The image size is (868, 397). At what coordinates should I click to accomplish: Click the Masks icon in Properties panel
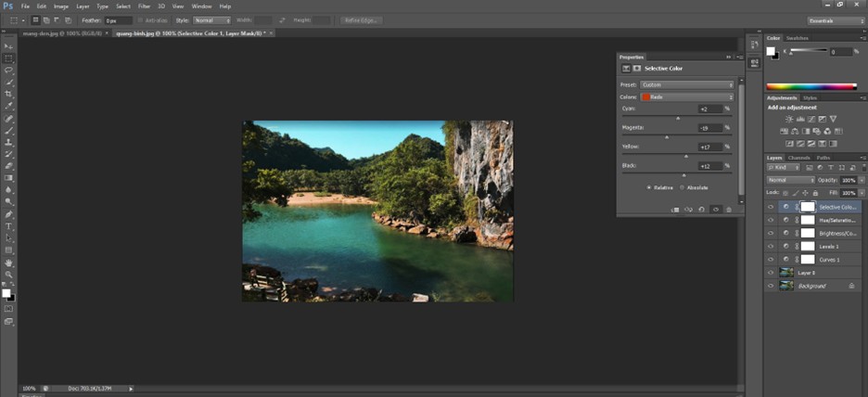637,69
